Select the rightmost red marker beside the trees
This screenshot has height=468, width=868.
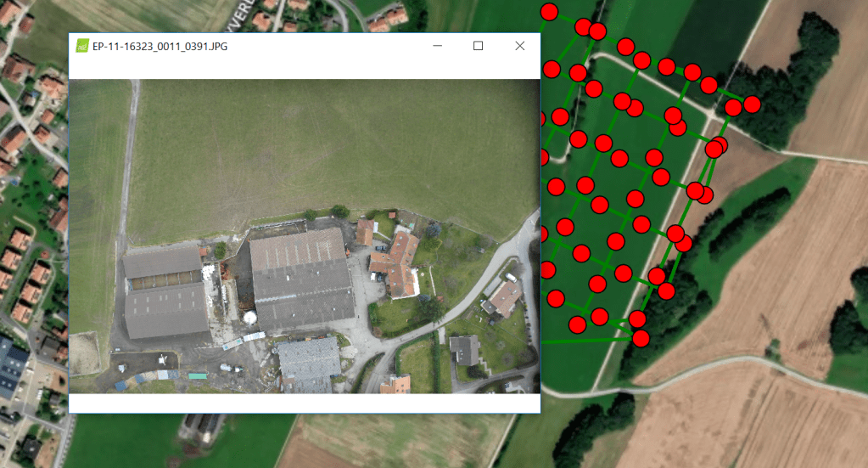(x=752, y=104)
